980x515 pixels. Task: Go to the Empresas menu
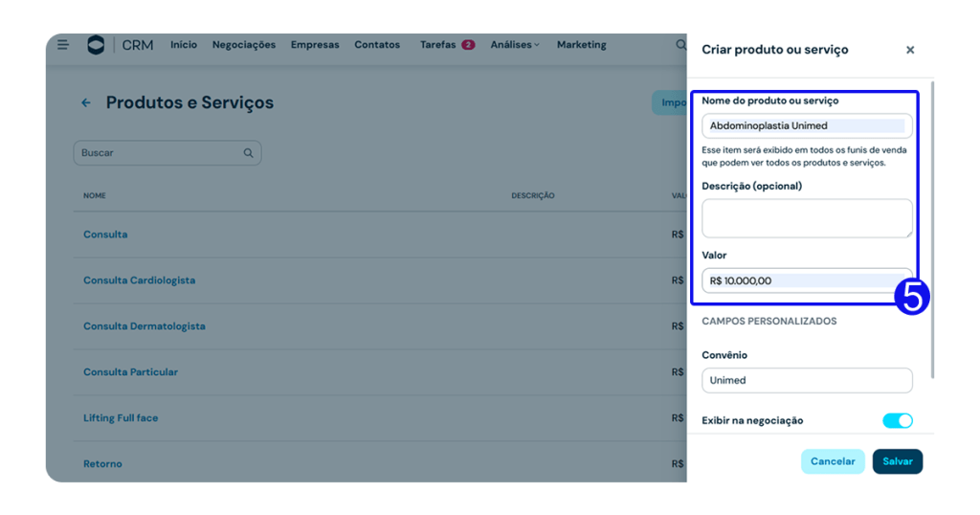[x=315, y=45]
